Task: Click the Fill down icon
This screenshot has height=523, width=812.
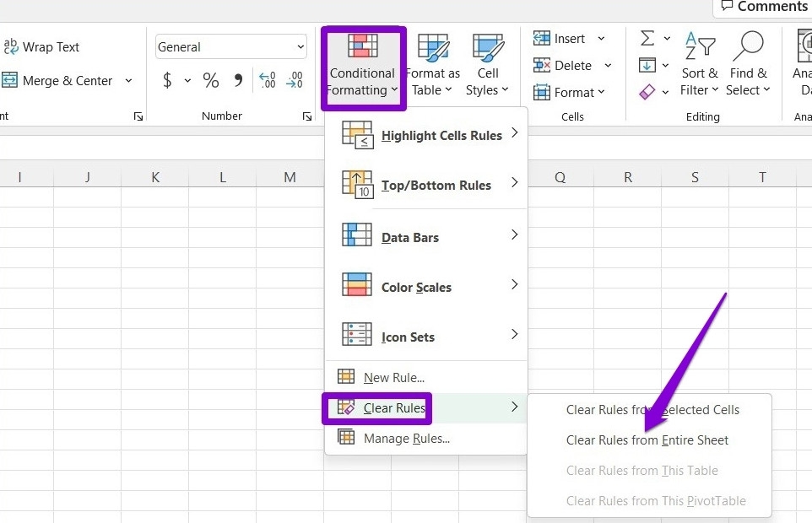Action: coord(647,65)
